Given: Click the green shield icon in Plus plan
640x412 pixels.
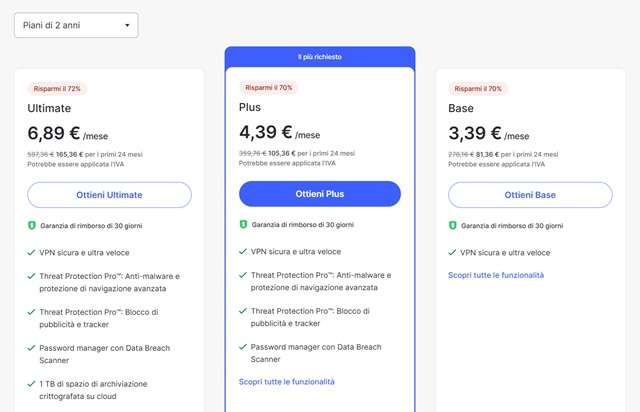Looking at the screenshot, I should 243,225.
